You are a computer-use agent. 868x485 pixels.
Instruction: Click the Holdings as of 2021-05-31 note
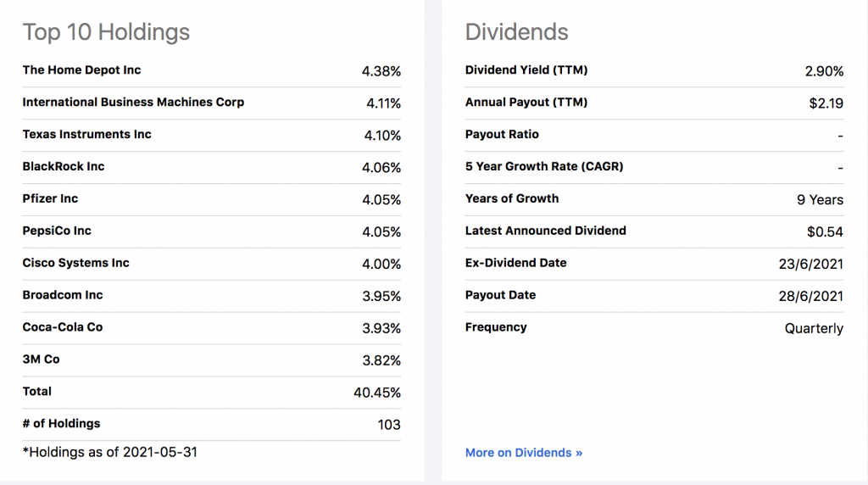click(110, 452)
